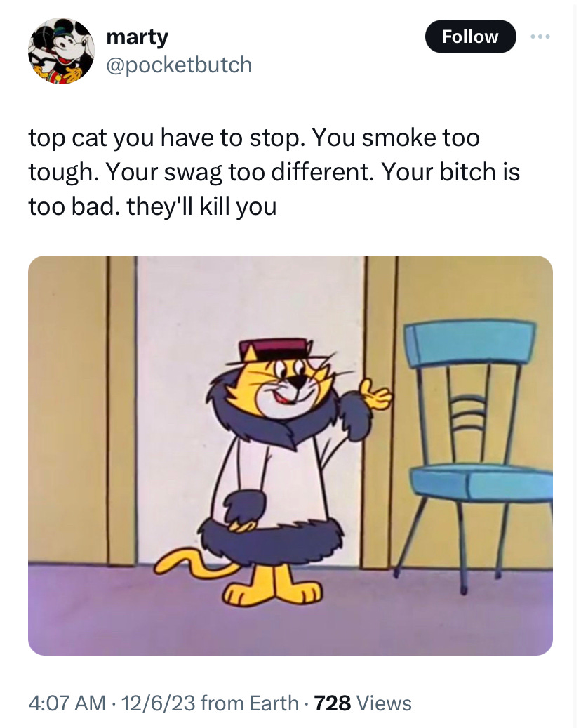Click the line 'top cat you have to stop'

point(167,138)
